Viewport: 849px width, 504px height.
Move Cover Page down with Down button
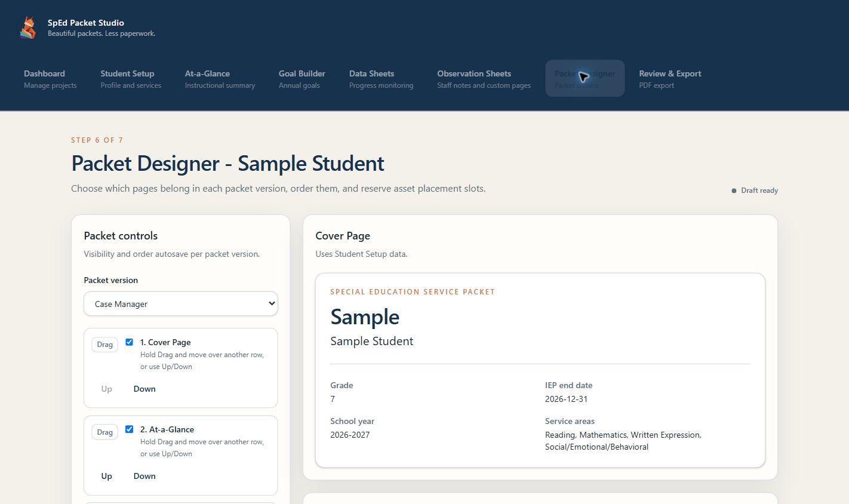coord(144,389)
